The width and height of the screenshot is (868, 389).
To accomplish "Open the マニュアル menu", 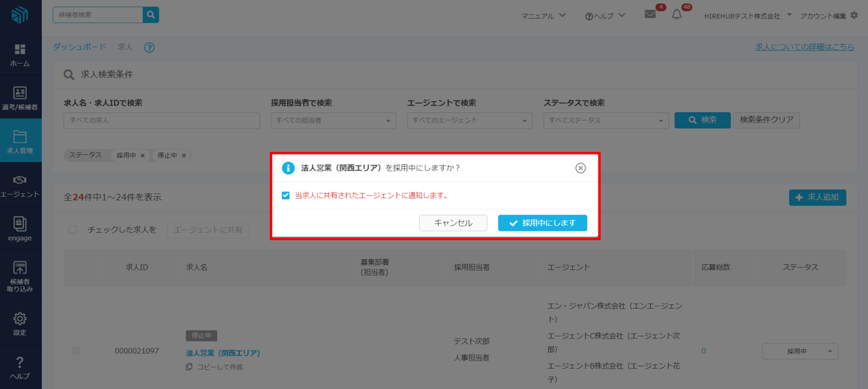I will [543, 15].
